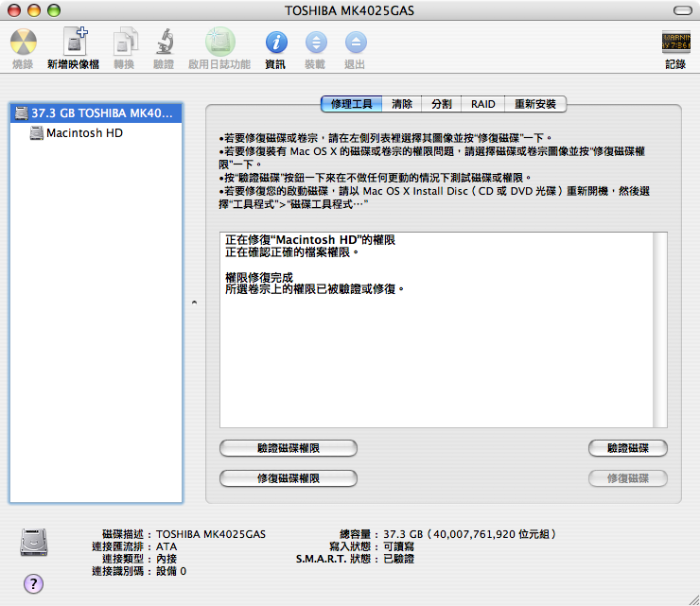Click the hard drive icon beside disk description
The image size is (700, 606).
[x=34, y=543]
